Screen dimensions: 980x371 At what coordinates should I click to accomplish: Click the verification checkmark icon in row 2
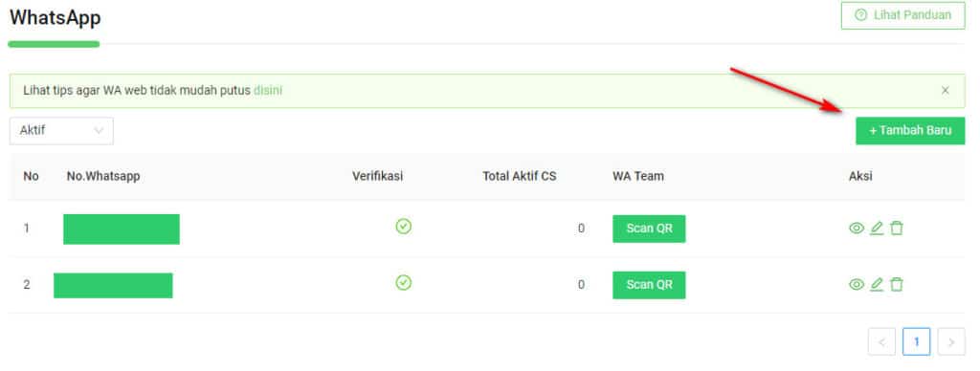click(404, 283)
